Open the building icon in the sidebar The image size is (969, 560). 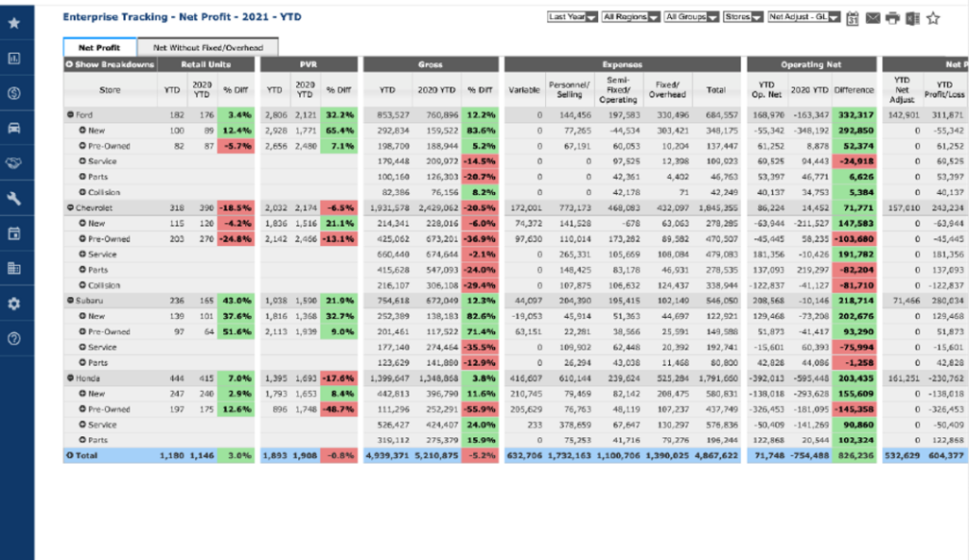click(x=14, y=269)
